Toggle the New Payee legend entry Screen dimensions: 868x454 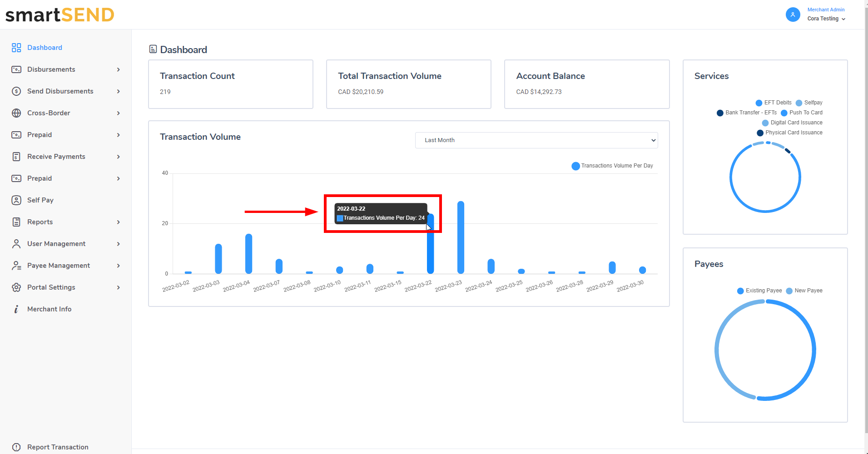click(804, 291)
